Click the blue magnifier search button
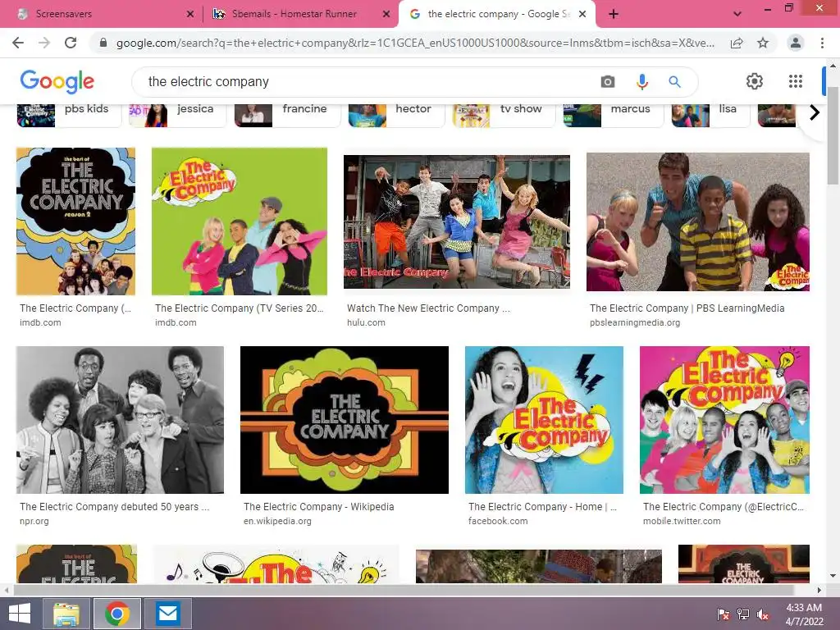840x630 pixels. [x=674, y=82]
